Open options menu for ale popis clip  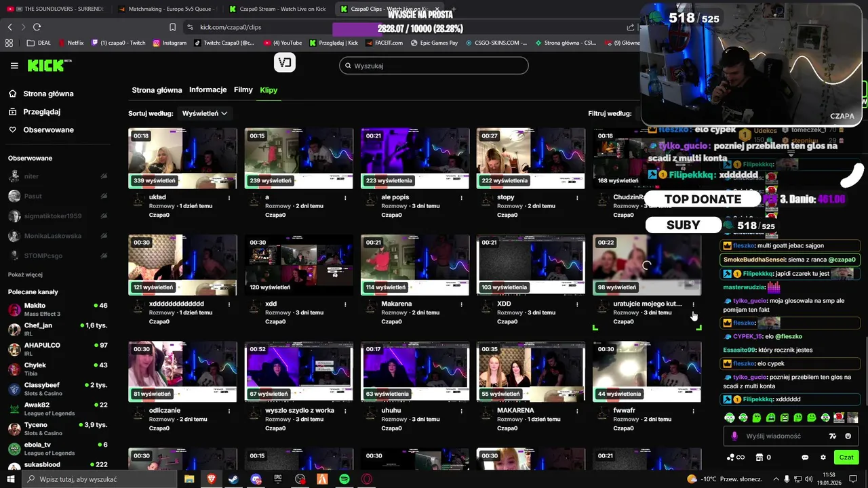462,198
